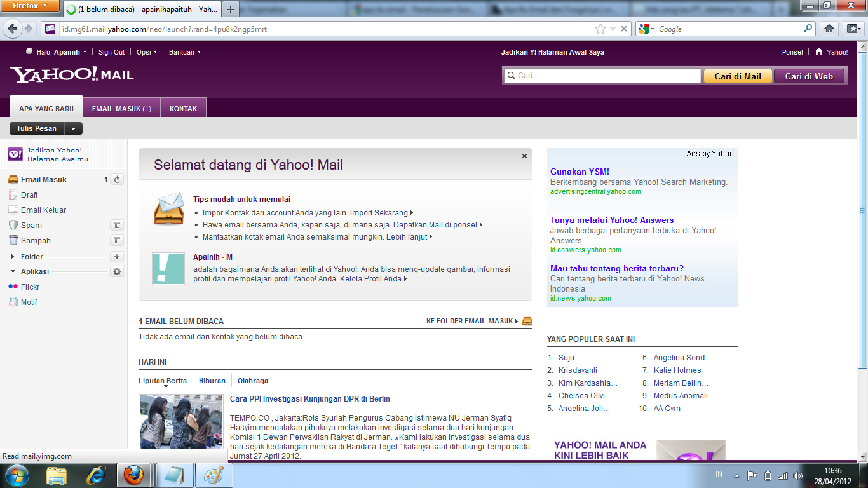Image resolution: width=868 pixels, height=488 pixels.
Task: Click the inbox tray icon beside KE FOLDER EMAIL MASUK
Action: (527, 321)
